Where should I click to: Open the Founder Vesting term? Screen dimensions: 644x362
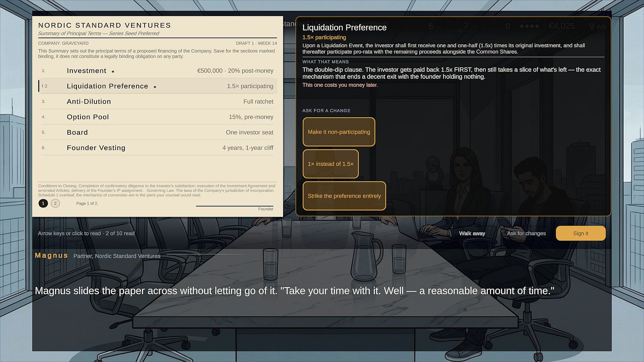[158, 148]
